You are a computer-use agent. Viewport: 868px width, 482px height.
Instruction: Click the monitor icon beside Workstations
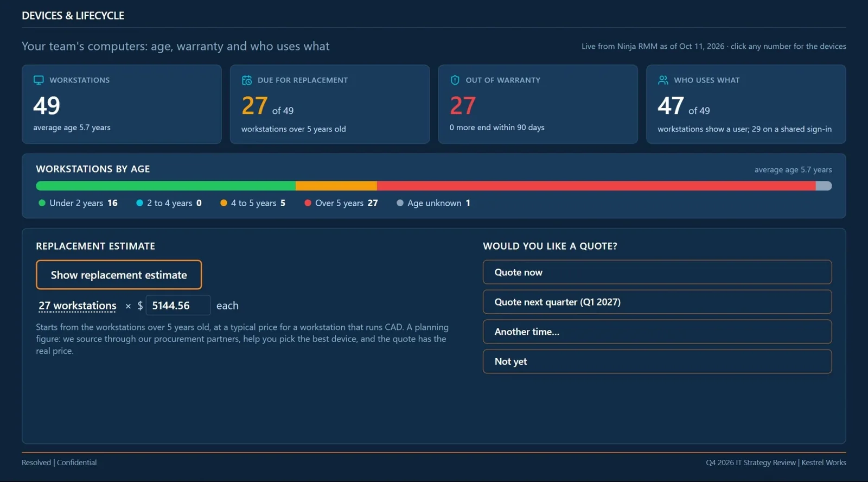(39, 80)
